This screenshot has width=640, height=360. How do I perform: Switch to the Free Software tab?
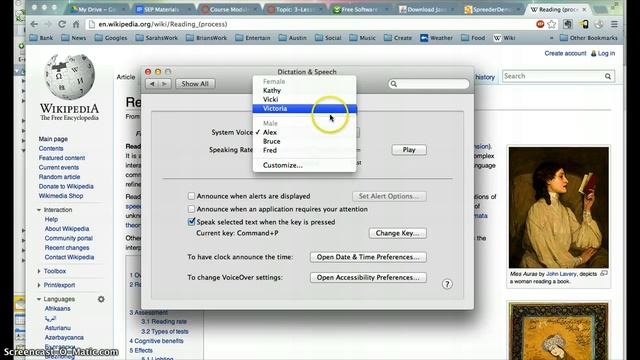click(359, 9)
